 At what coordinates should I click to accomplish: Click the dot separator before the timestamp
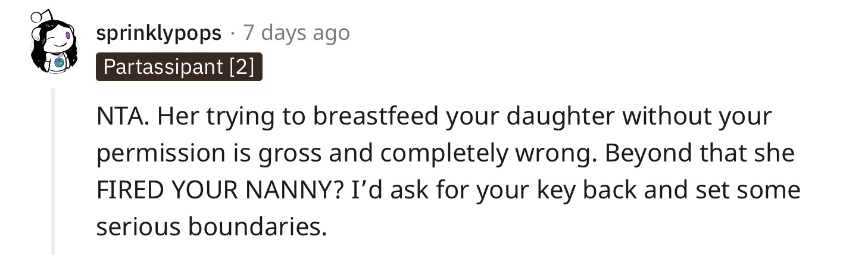pyautogui.click(x=232, y=33)
